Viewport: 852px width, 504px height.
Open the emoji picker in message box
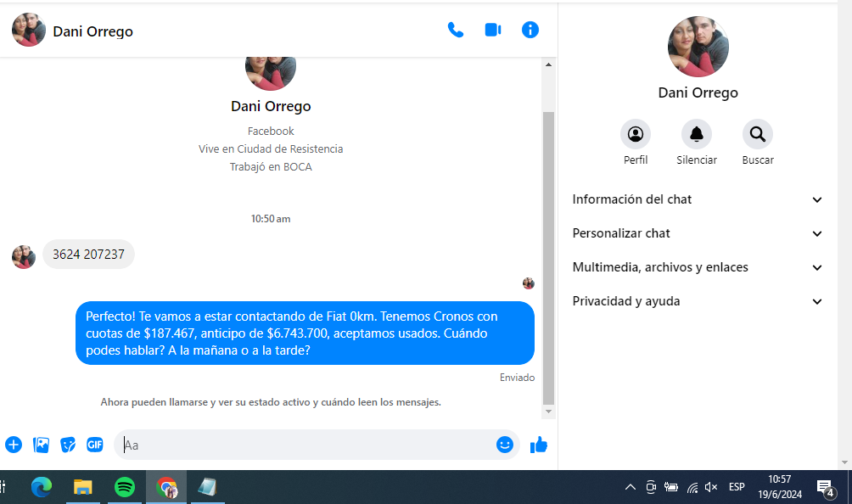tap(505, 445)
